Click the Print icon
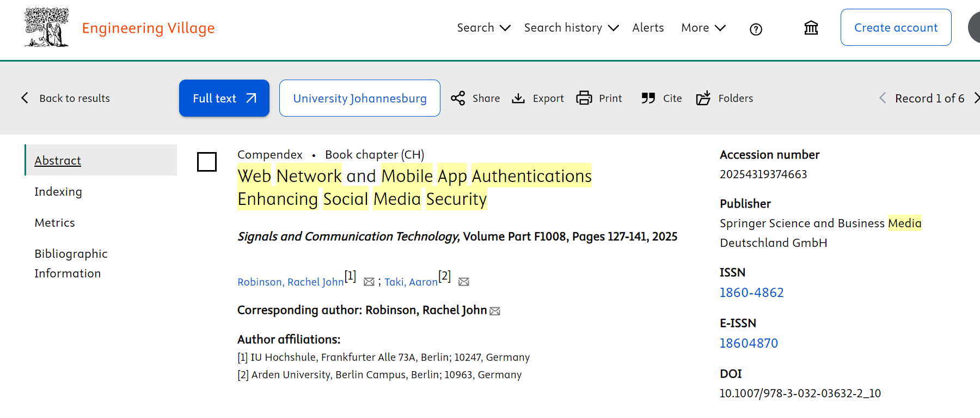Screen dimensions: 980x418 pos(584,98)
